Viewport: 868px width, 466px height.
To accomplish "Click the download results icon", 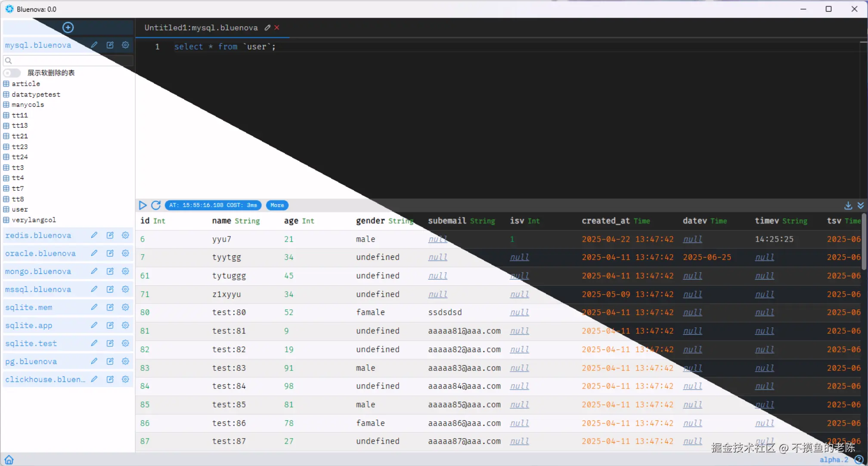I will (848, 205).
